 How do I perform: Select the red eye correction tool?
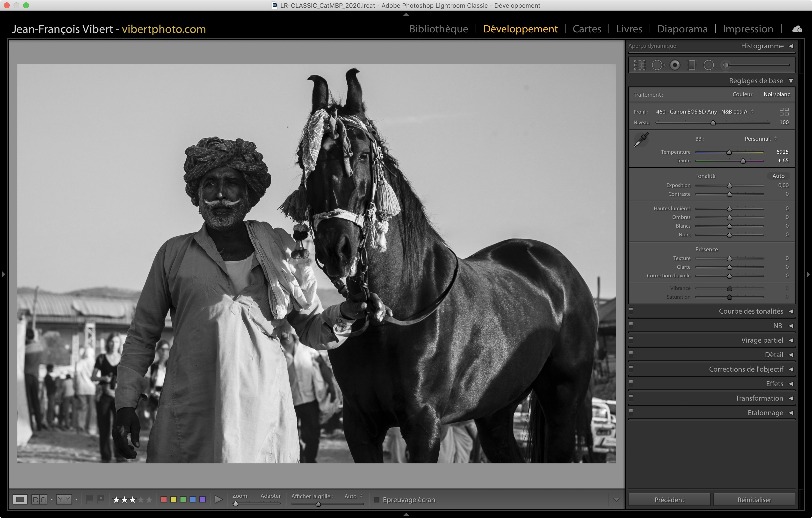coord(675,65)
